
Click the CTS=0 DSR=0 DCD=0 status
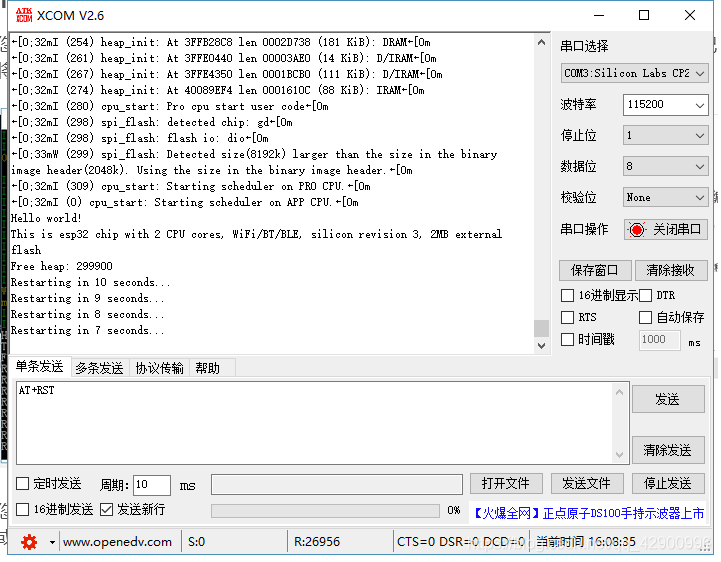coord(461,542)
